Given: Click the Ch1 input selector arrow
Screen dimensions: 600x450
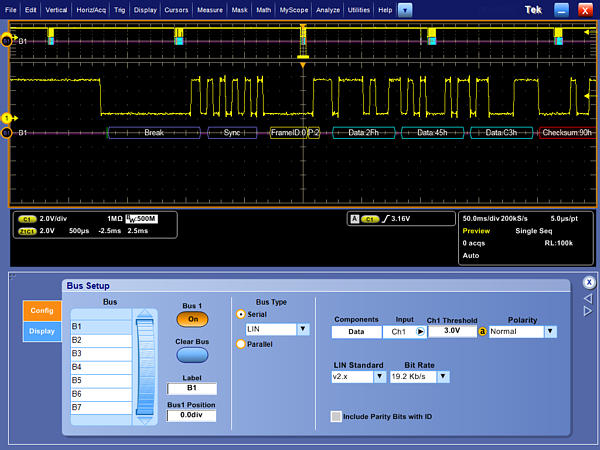Looking at the screenshot, I should click(x=421, y=331).
